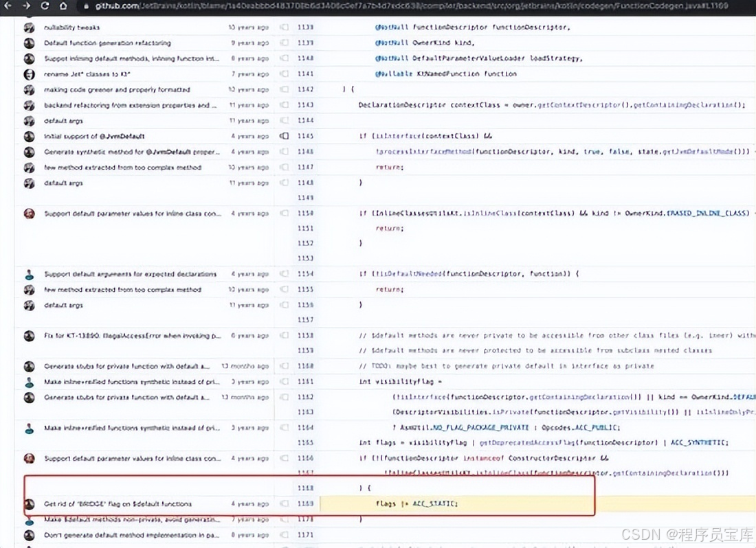
Task: Open 'few method extracted' commit at line 1155
Action: [x=123, y=289]
